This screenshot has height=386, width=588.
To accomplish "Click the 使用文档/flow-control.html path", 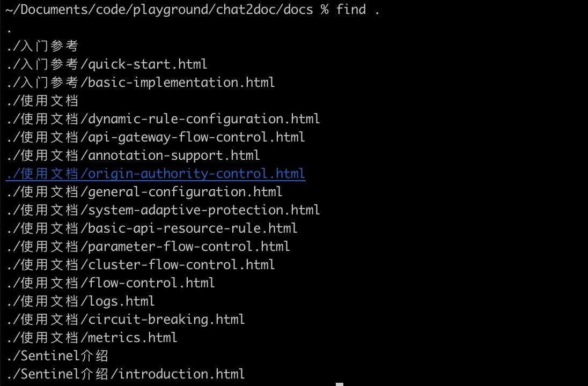I will point(111,283).
